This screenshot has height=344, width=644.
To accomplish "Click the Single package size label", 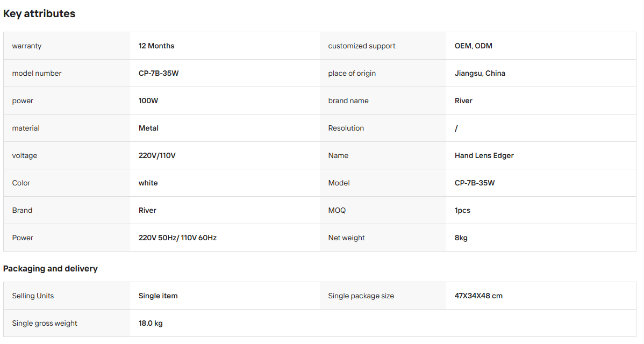I will [361, 296].
